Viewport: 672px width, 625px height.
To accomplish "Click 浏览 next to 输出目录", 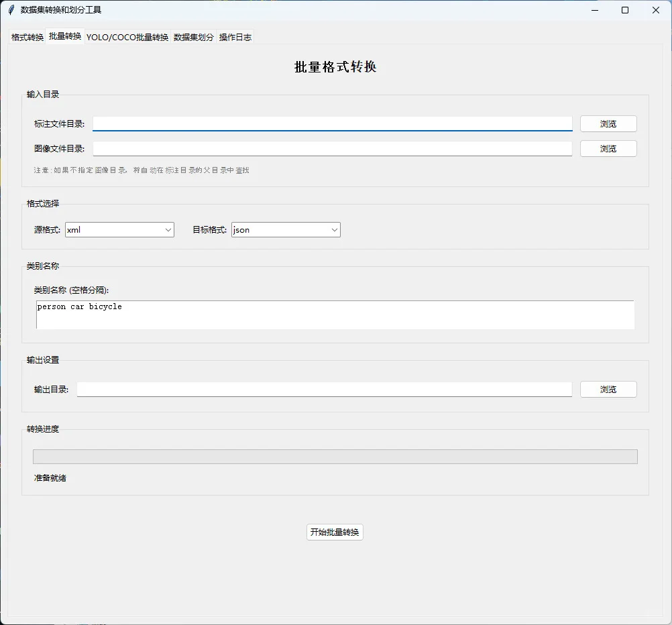I will pos(608,389).
